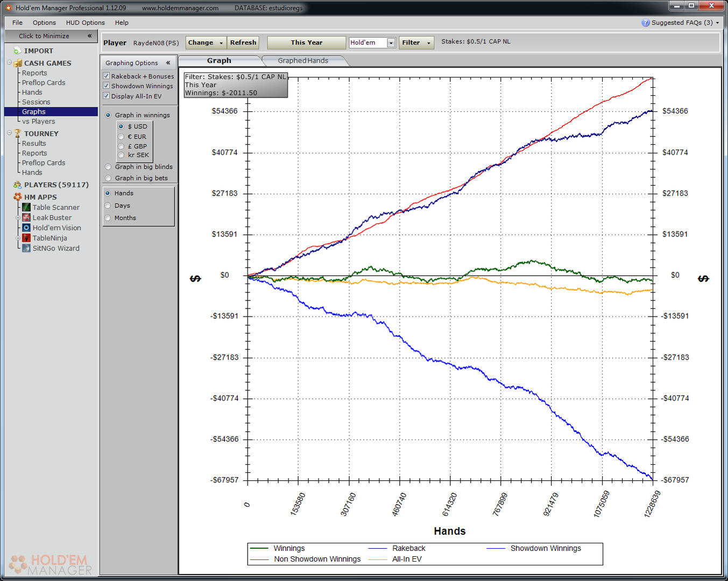Open the Options menu
728x581 pixels.
(44, 23)
